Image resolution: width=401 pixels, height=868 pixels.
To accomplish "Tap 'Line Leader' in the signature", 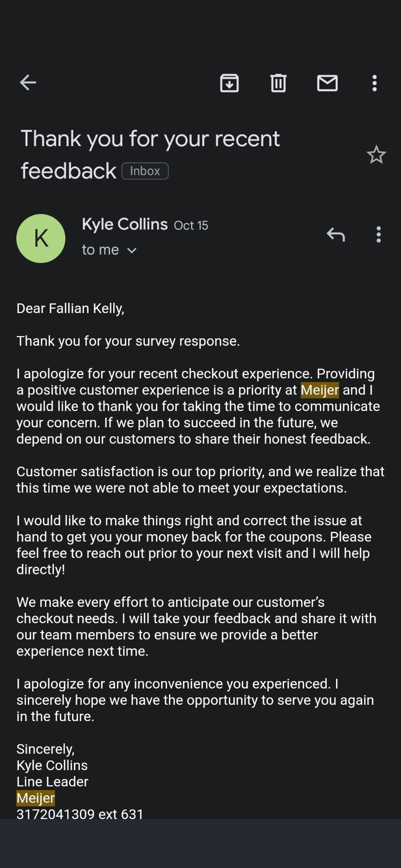I will [x=52, y=782].
